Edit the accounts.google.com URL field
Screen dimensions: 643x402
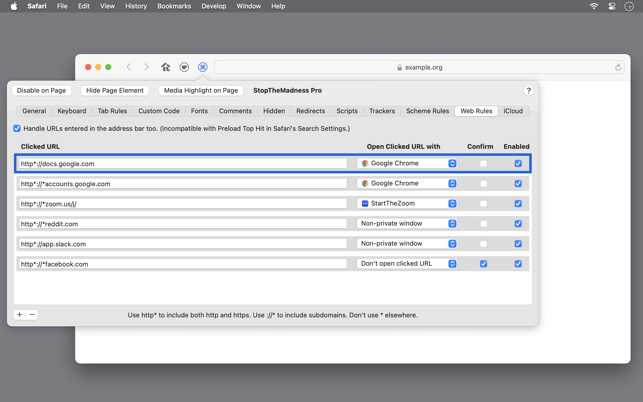(x=182, y=184)
